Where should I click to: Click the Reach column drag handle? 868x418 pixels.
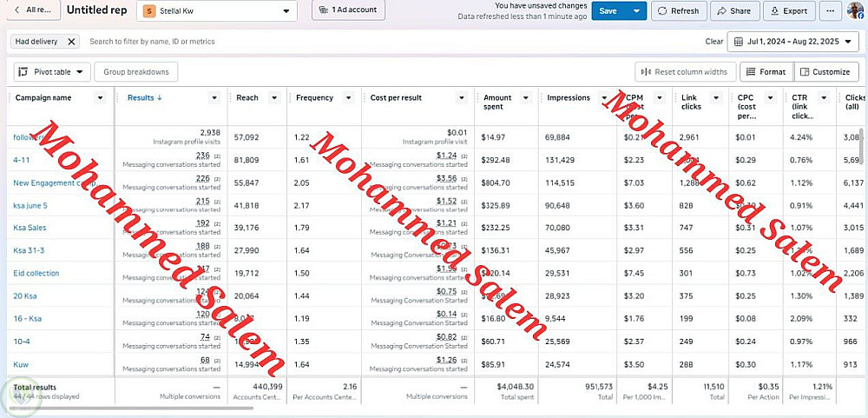(x=232, y=98)
